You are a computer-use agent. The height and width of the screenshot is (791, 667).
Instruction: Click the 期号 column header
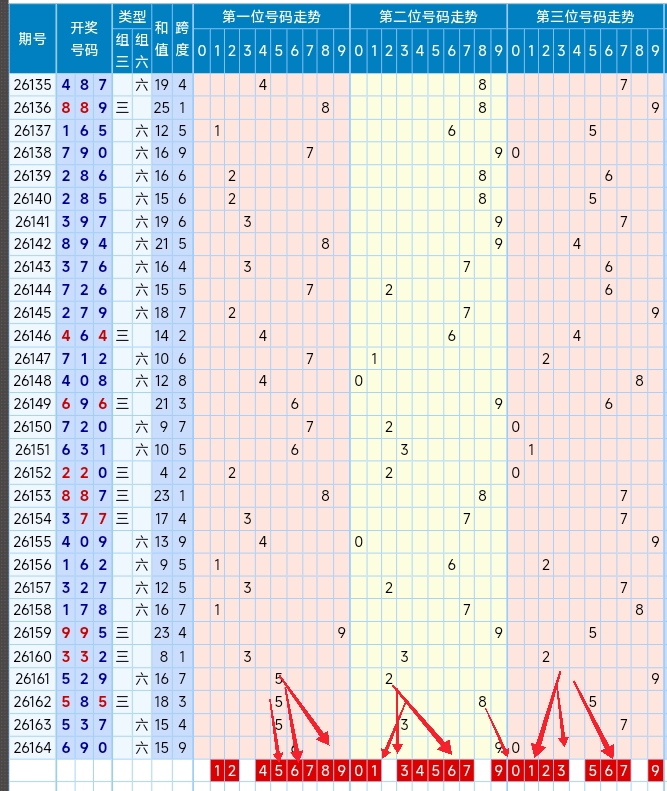(33, 39)
